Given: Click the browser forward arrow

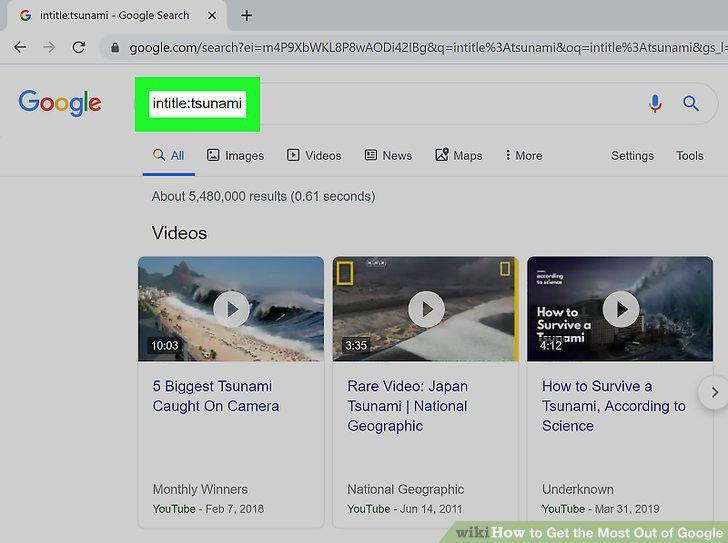Looking at the screenshot, I should pyautogui.click(x=49, y=47).
